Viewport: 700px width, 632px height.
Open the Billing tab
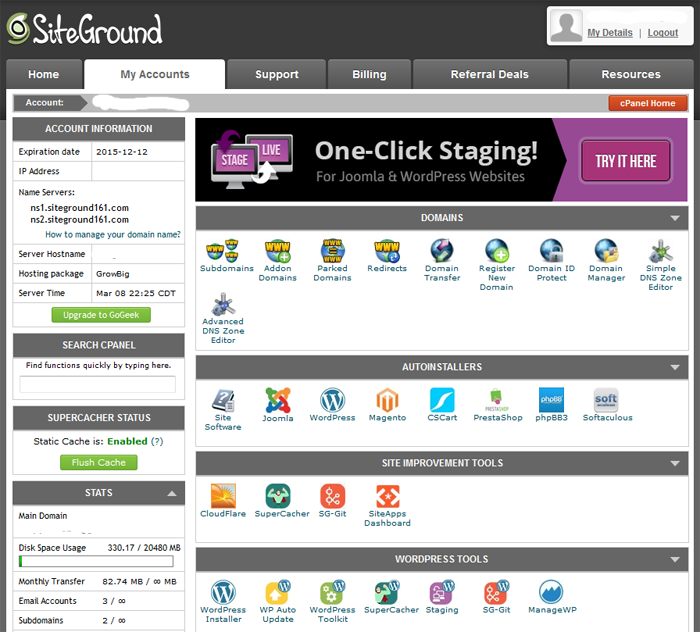tap(369, 74)
